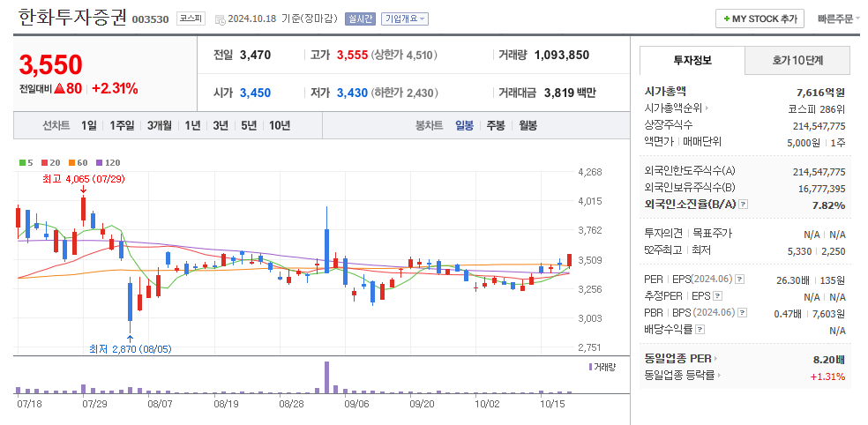Image resolution: width=868 pixels, height=425 pixels.
Task: Click the 코스피 market badge
Action: tap(191, 19)
